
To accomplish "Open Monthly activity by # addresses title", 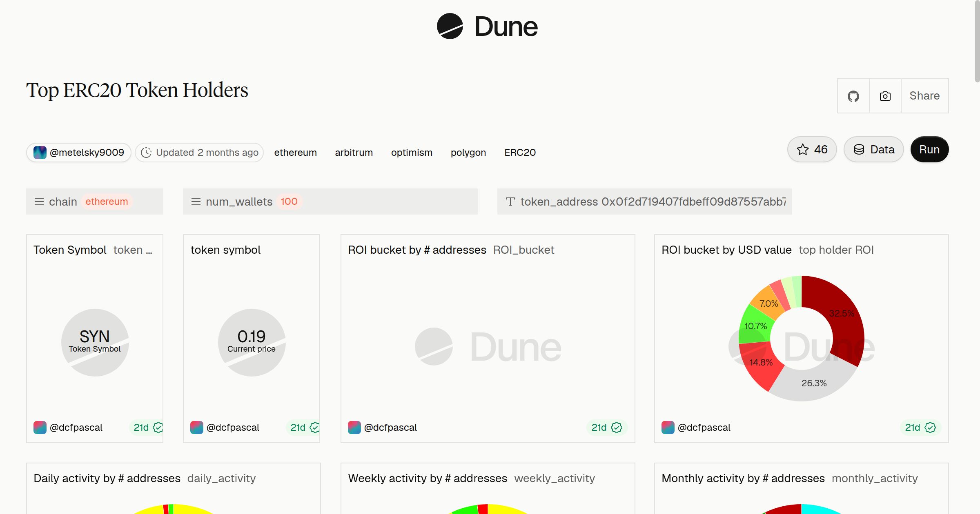I will tap(743, 479).
